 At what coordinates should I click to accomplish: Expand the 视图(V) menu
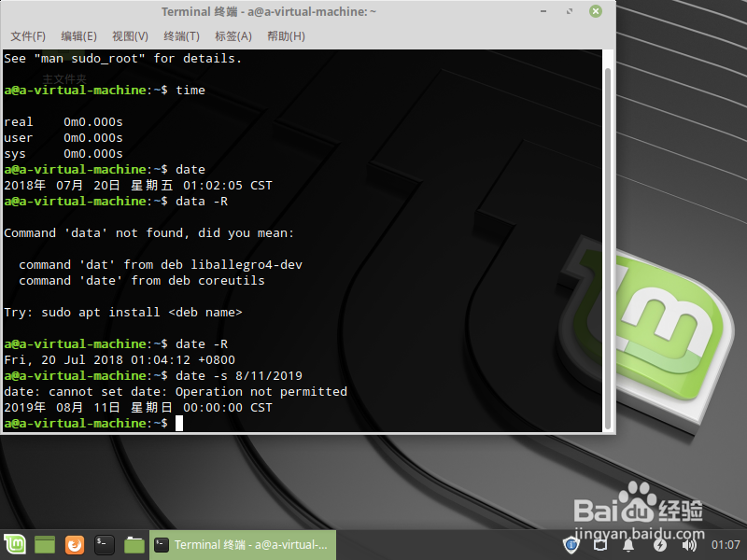click(x=130, y=35)
